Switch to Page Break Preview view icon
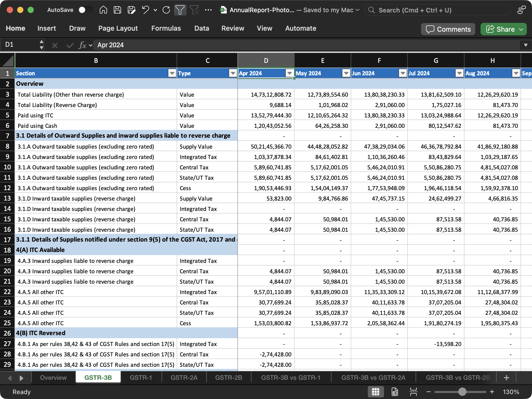 point(413,392)
